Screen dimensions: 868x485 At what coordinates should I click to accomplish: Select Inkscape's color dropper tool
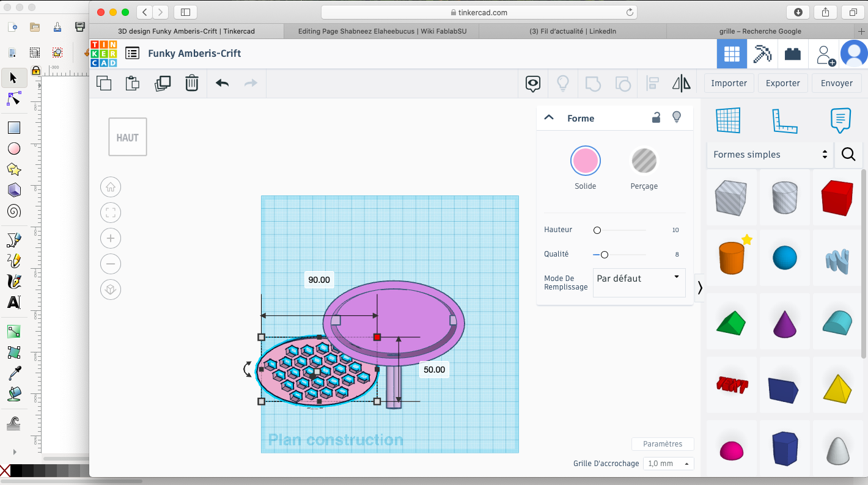tap(13, 373)
